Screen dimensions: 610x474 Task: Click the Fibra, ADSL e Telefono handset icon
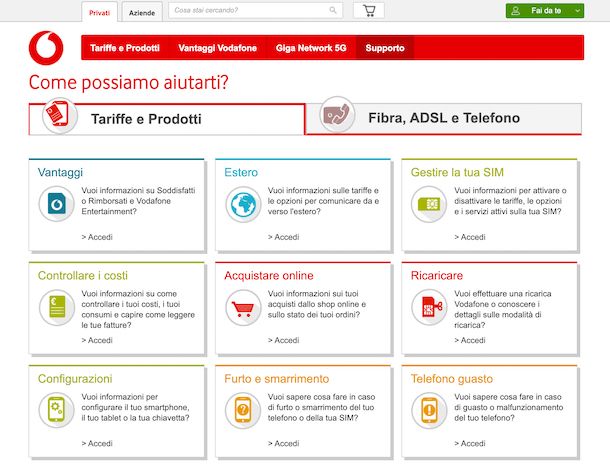pyautogui.click(x=337, y=115)
